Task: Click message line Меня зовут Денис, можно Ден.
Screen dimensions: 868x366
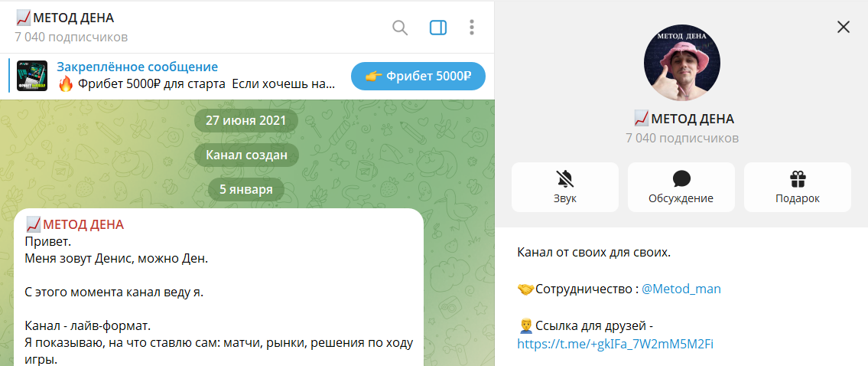Action: point(117,259)
